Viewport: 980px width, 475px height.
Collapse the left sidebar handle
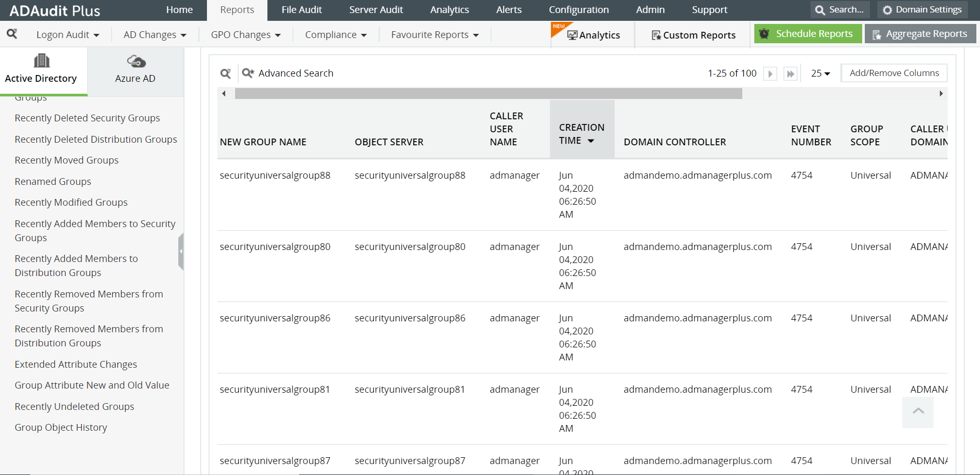pyautogui.click(x=181, y=252)
